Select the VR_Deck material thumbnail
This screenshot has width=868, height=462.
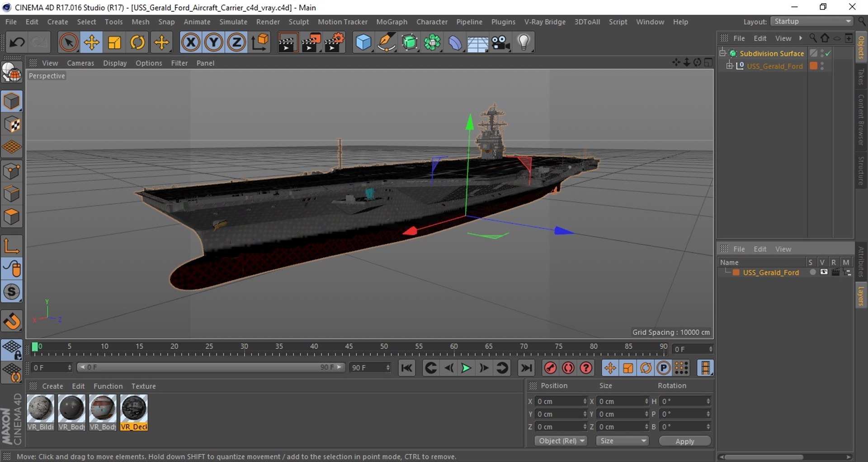[x=134, y=412]
